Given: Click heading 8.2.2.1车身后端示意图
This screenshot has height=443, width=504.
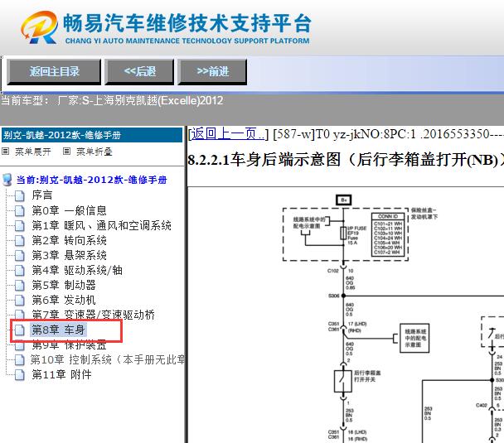Looking at the screenshot, I should click(344, 159).
